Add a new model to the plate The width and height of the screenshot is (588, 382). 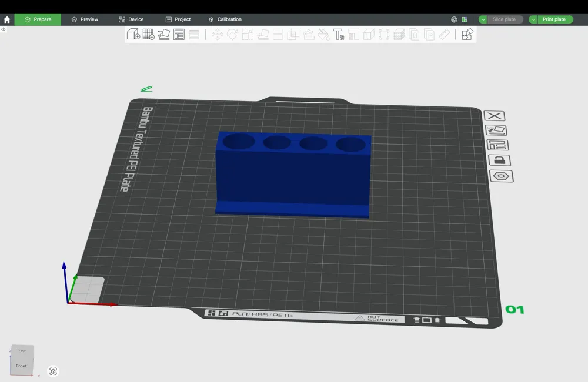click(133, 34)
